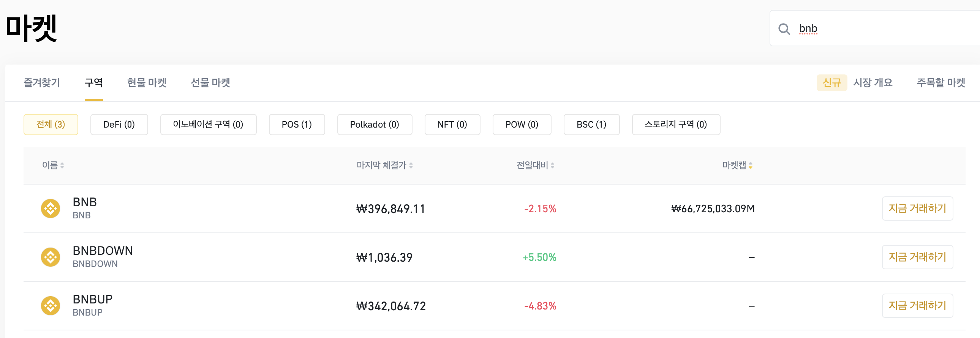Click the BNBUP coin logo icon
Viewport: 980px width, 338px height.
pyautogui.click(x=51, y=306)
